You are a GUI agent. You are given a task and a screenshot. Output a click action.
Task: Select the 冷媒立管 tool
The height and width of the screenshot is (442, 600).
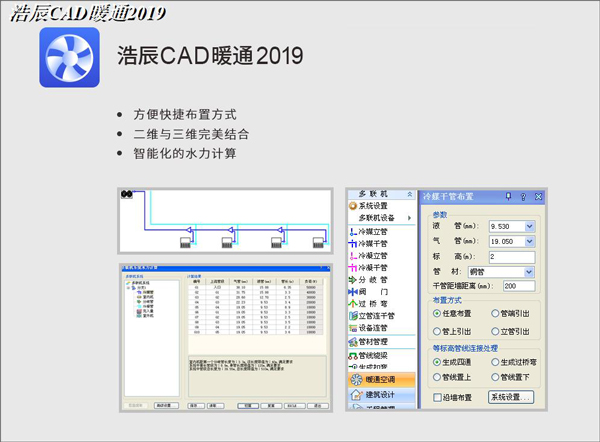tap(368, 232)
